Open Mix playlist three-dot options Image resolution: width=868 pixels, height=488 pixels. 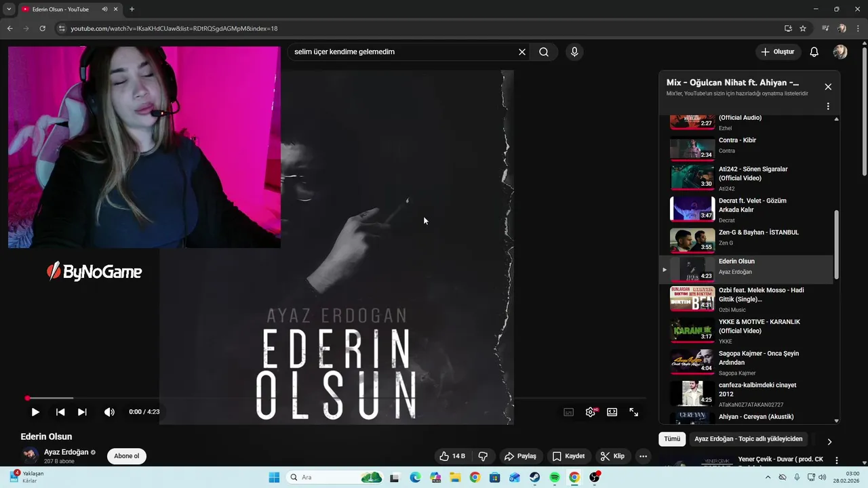828,106
